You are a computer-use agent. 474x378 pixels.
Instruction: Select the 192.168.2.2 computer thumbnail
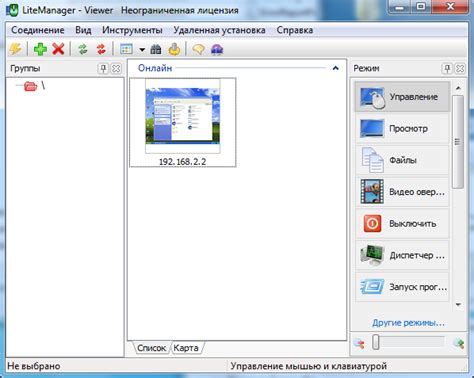pyautogui.click(x=183, y=123)
